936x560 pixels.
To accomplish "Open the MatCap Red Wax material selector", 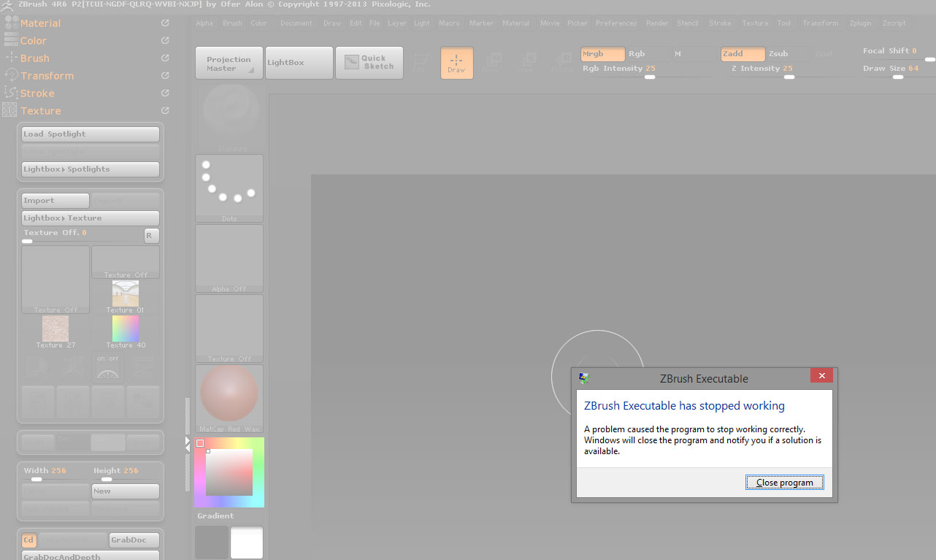I will [x=229, y=399].
